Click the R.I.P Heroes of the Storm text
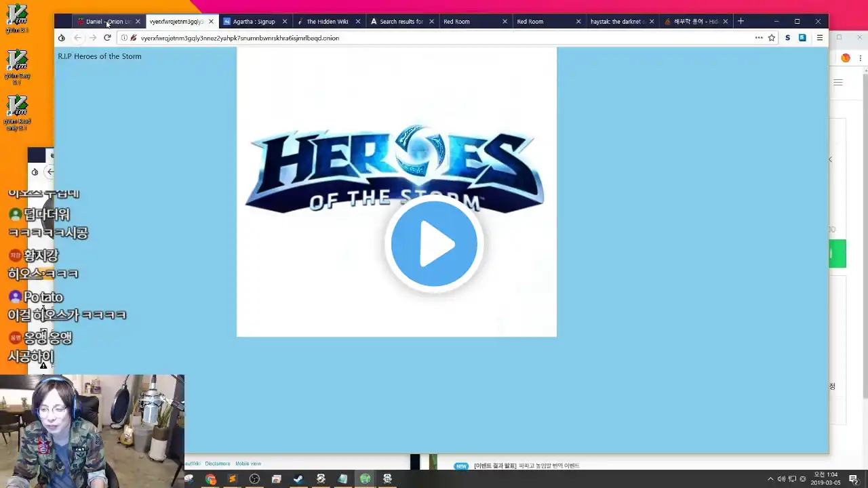The height and width of the screenshot is (488, 868). click(100, 56)
